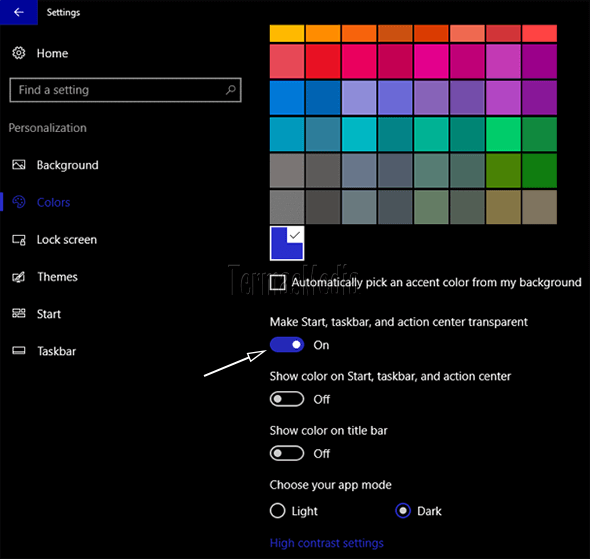Choose the bright red swatch in second row
The width and height of the screenshot is (590, 559).
[323, 61]
